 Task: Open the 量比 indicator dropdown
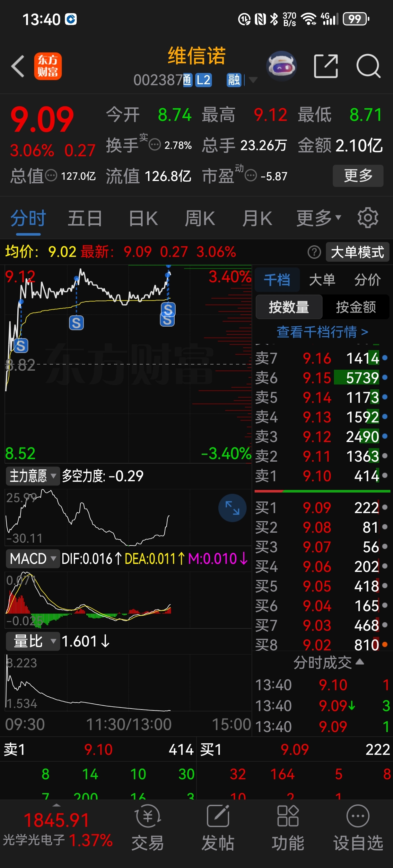(x=33, y=641)
